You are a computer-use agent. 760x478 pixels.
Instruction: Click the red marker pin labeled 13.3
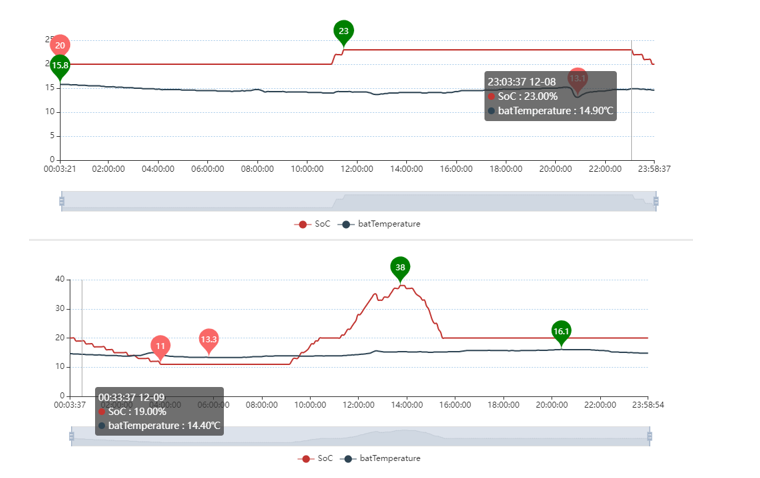pyautogui.click(x=208, y=339)
